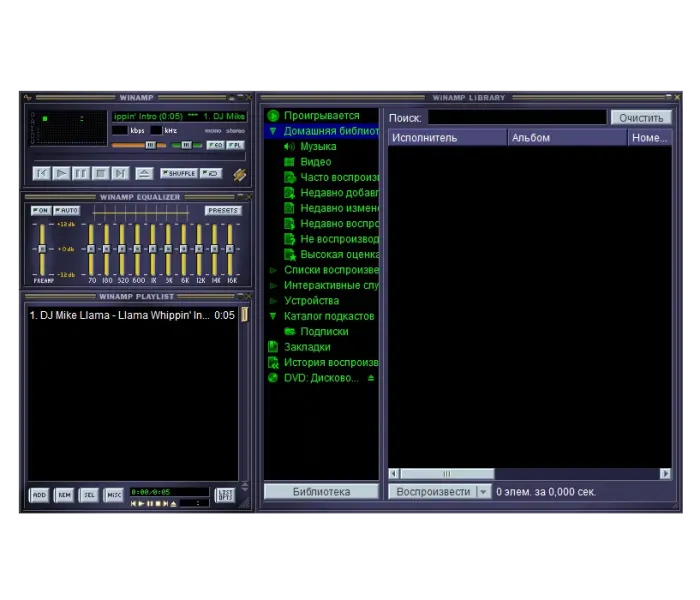Screen dimensions: 700x600
Task: Expand the Списки воспроизведения node
Action: pos(273,270)
